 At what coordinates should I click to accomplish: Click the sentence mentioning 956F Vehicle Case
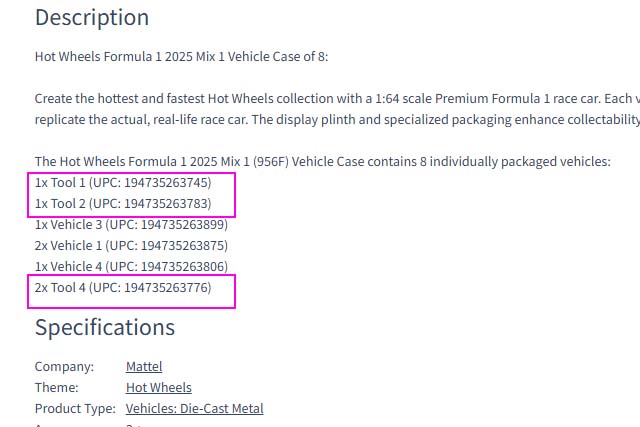click(323, 161)
